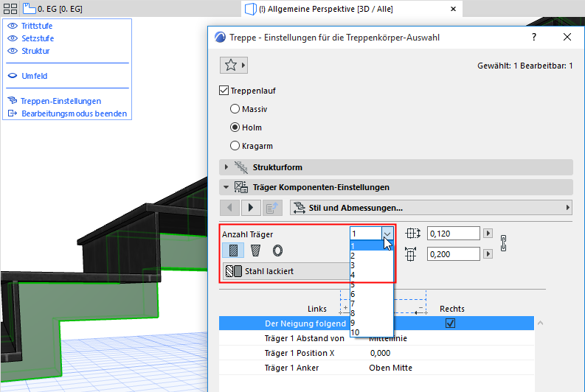The image size is (585, 392).
Task: Go to next settings page arrow
Action: tap(252, 208)
